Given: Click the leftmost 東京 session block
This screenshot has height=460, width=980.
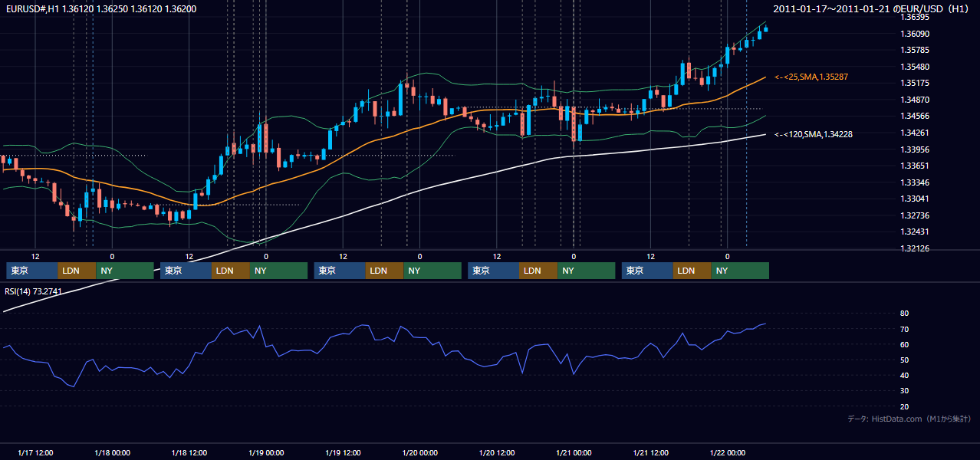Looking at the screenshot, I should (32, 271).
